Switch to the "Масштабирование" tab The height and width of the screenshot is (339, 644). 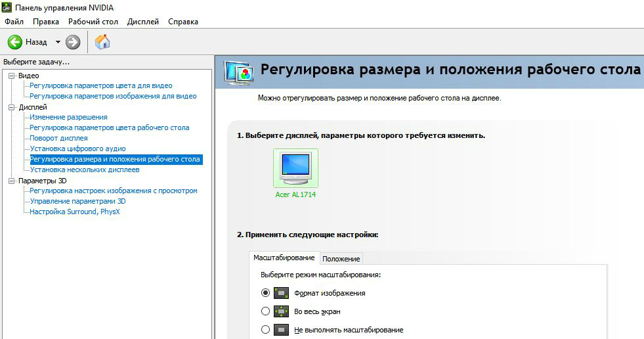284,258
